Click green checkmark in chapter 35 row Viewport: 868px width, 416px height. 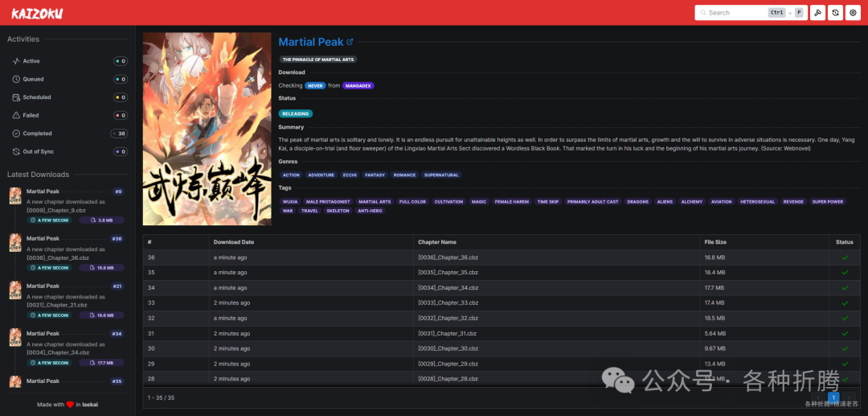(x=845, y=273)
